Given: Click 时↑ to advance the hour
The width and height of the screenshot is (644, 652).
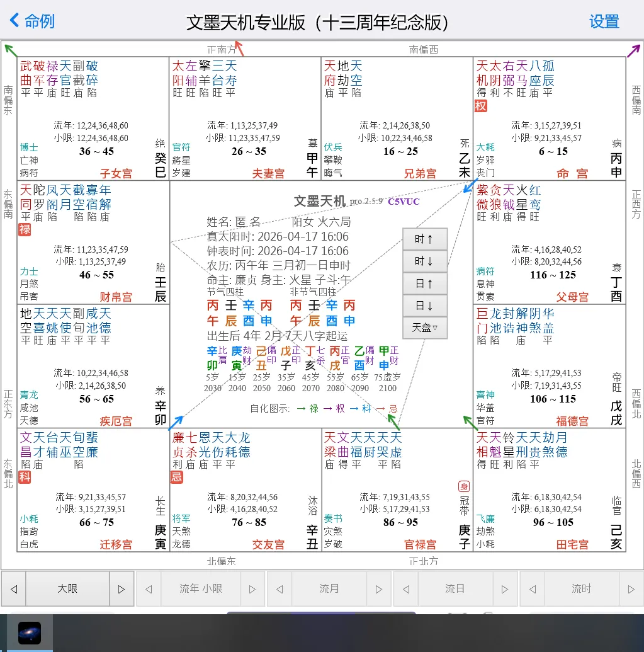Looking at the screenshot, I should pos(425,239).
